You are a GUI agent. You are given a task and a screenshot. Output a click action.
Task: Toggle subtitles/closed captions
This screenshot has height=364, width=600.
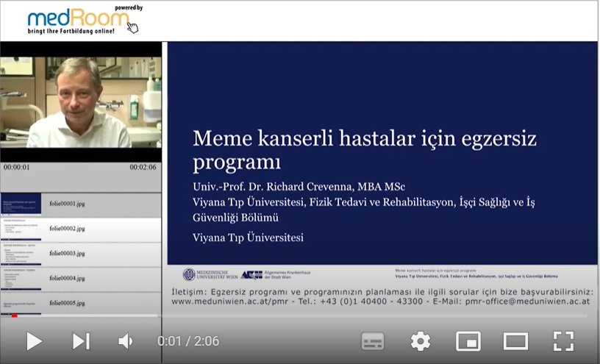[x=373, y=340]
